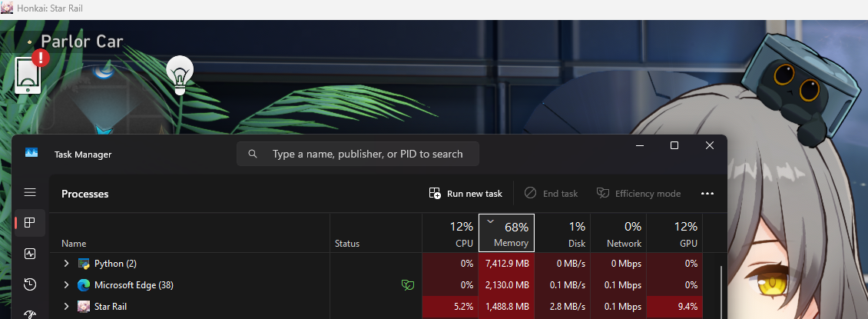The width and height of the screenshot is (868, 319).
Task: Open the phone menu icon with alert
Action: tap(28, 73)
